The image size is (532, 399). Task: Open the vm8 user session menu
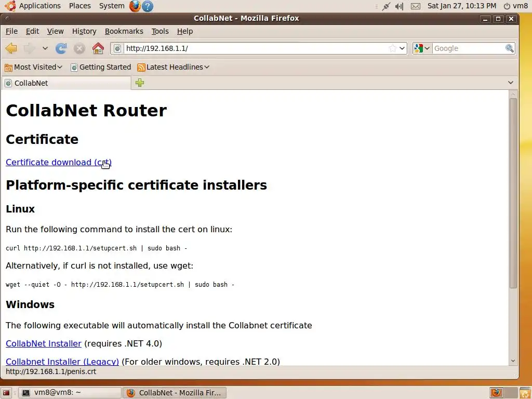tap(516, 6)
